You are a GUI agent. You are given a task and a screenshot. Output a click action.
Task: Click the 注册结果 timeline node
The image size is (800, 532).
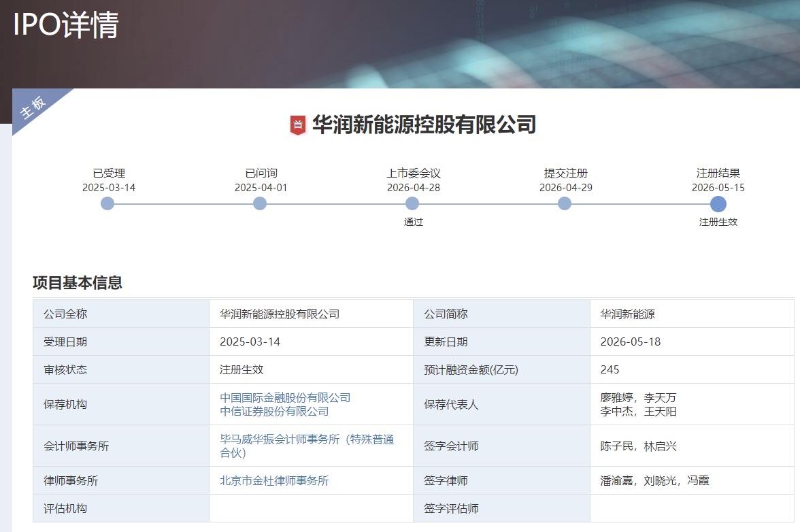tap(718, 204)
